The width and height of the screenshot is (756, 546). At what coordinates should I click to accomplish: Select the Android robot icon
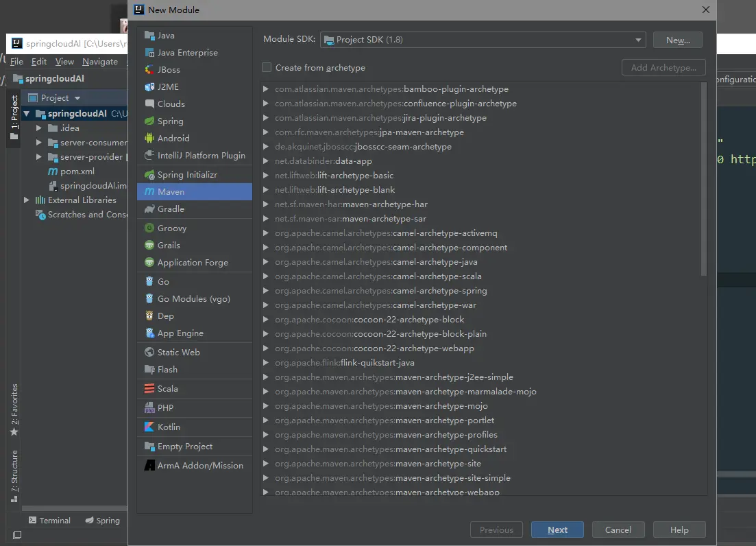pyautogui.click(x=149, y=138)
